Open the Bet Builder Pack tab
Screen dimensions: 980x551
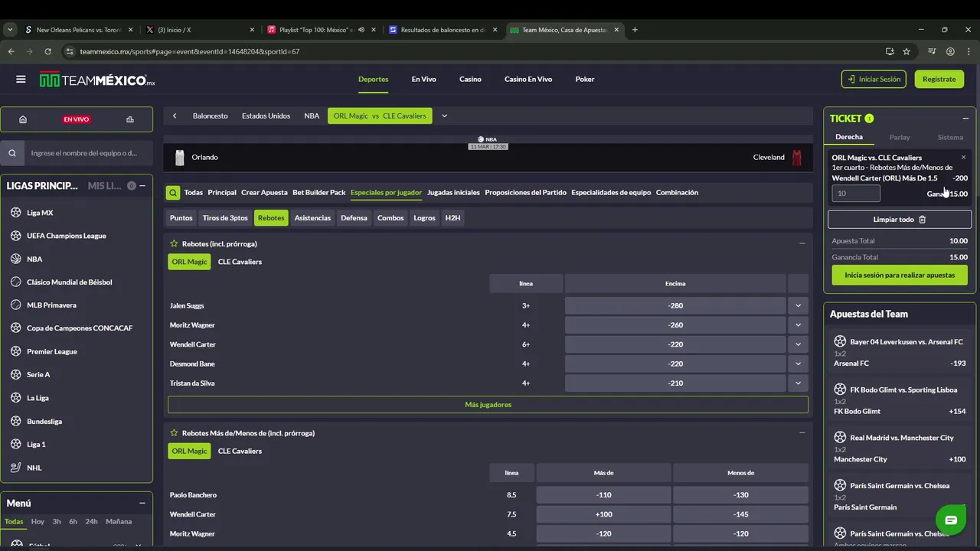click(319, 193)
